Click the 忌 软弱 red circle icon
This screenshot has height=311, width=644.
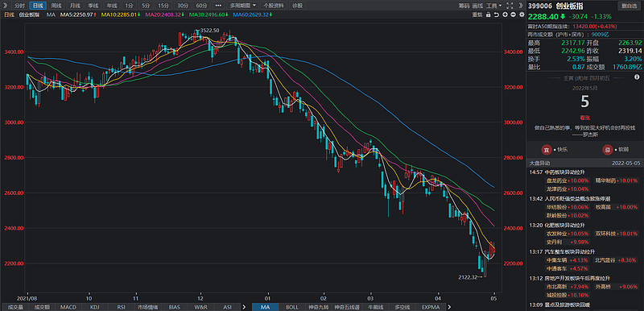click(607, 150)
